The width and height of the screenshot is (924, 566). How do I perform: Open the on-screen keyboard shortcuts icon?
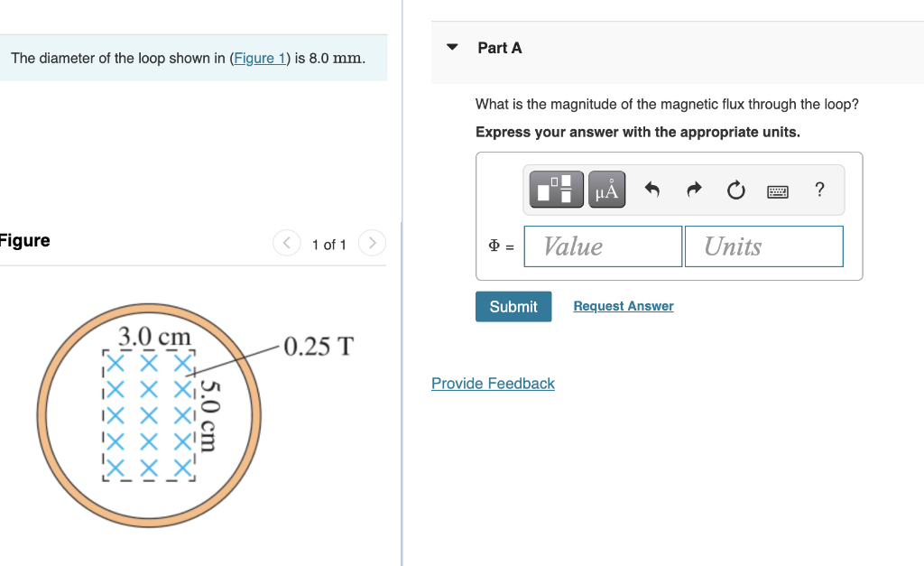point(777,190)
